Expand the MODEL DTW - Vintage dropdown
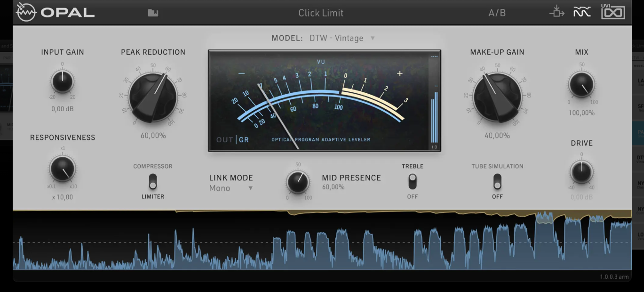644x292 pixels. pos(342,38)
